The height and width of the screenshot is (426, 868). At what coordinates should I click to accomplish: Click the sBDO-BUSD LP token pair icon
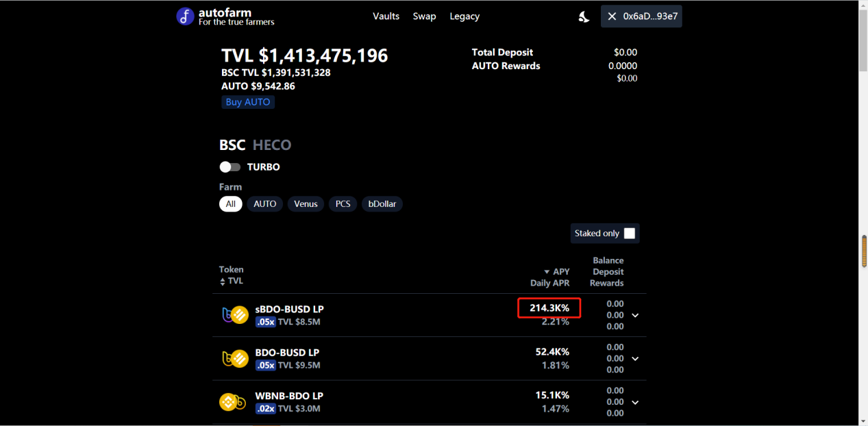pos(234,315)
